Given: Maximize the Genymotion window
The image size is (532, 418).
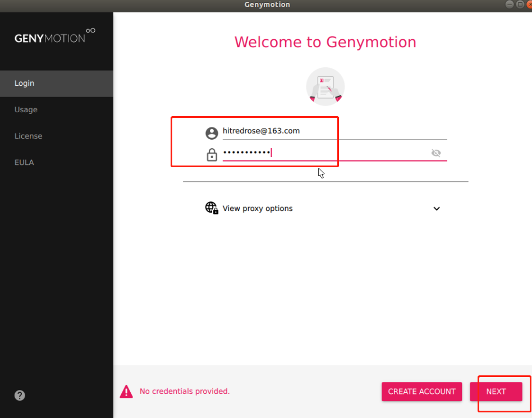Looking at the screenshot, I should pos(520,4).
